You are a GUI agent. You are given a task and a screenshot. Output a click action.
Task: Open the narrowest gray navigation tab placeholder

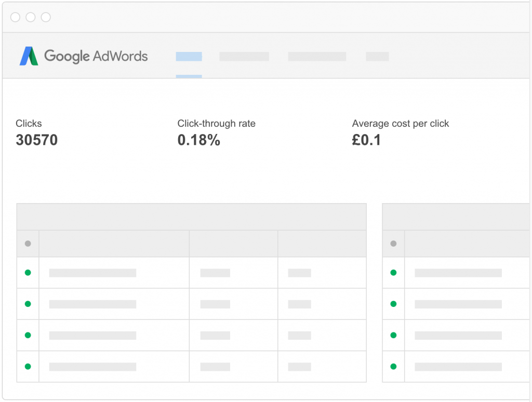377,57
